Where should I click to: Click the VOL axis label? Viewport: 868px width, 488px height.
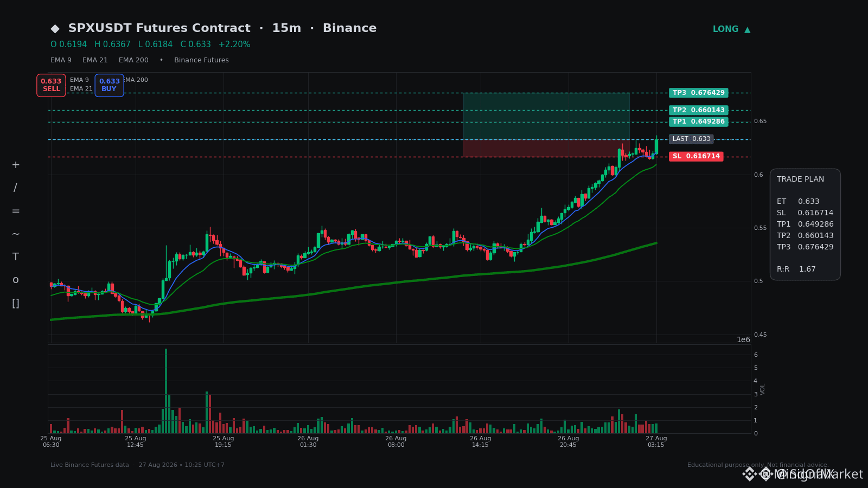[x=763, y=389]
